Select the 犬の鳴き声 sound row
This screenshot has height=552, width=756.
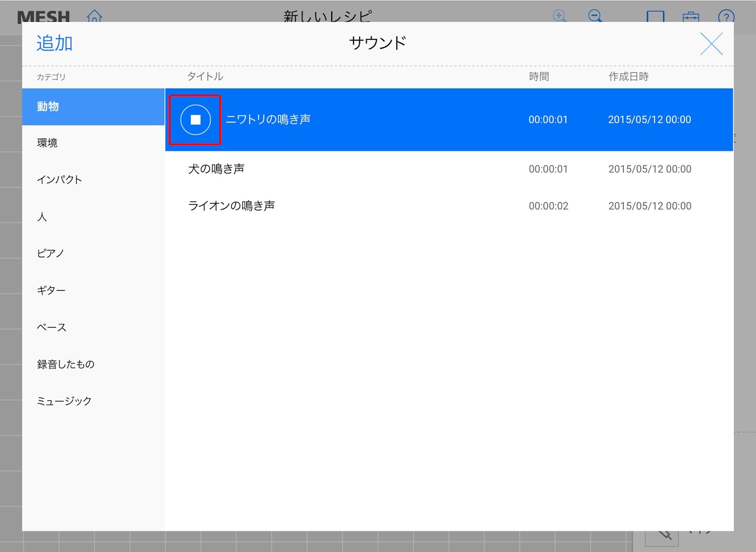(x=449, y=169)
